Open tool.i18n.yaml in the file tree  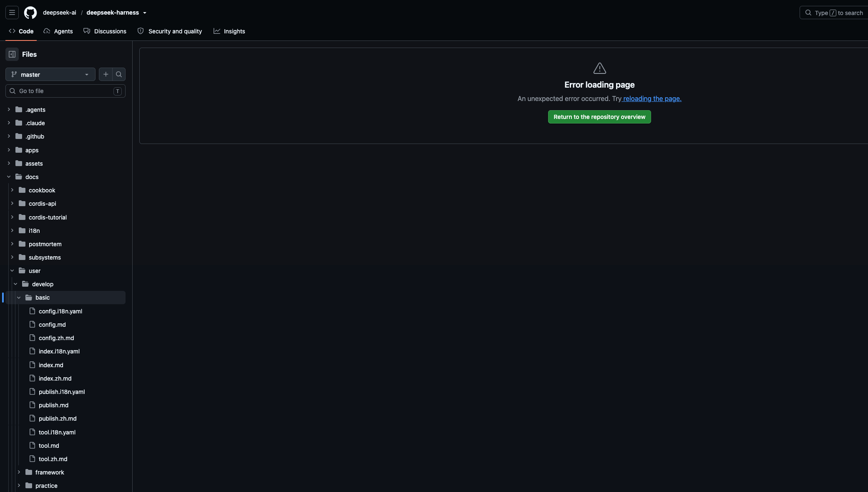[57, 432]
